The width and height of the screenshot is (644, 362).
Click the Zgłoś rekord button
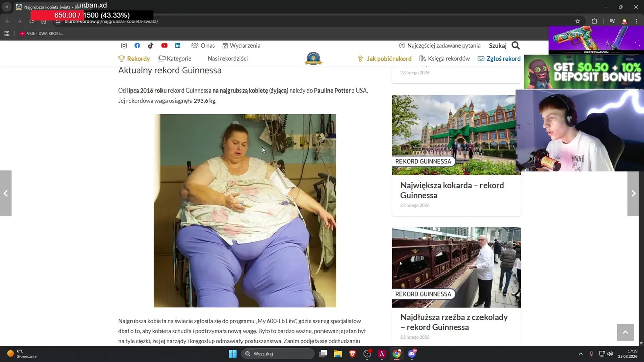pyautogui.click(x=499, y=59)
